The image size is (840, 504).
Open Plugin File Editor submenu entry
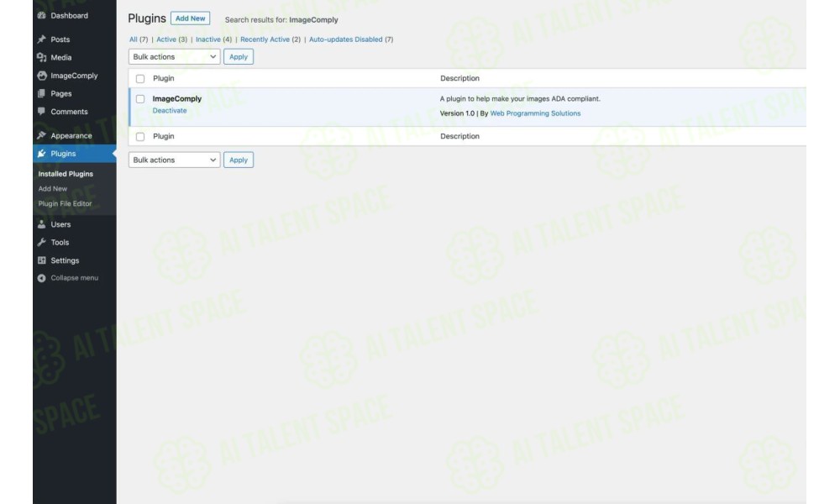[65, 203]
